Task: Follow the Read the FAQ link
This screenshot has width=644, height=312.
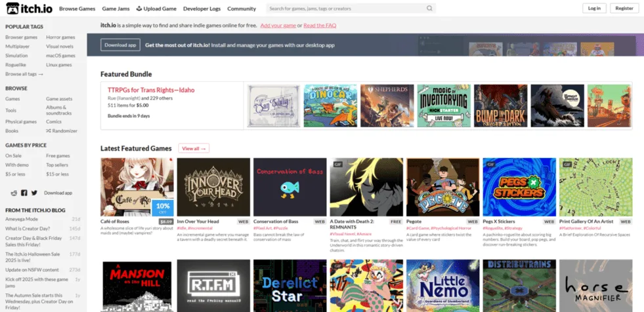Action: click(x=320, y=26)
